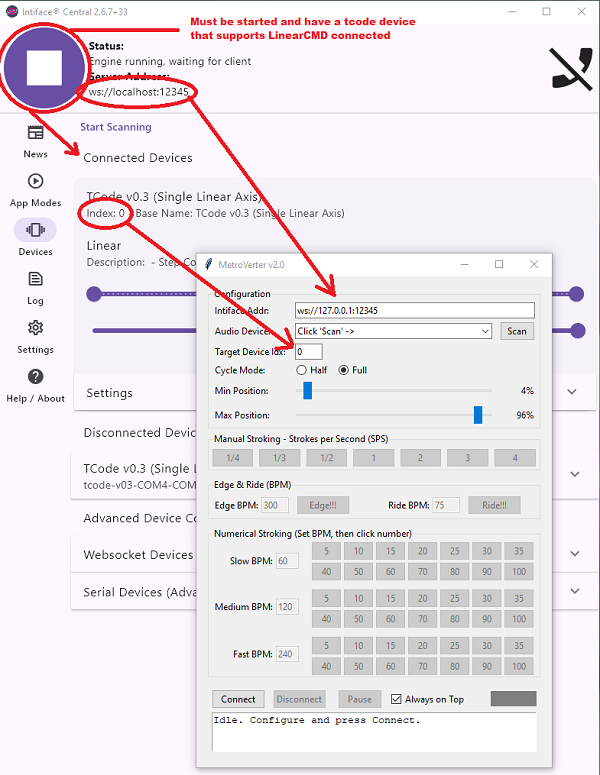Viewport: 600px width, 775px height.
Task: Stop the Intiface engine with the purple button
Action: point(44,68)
